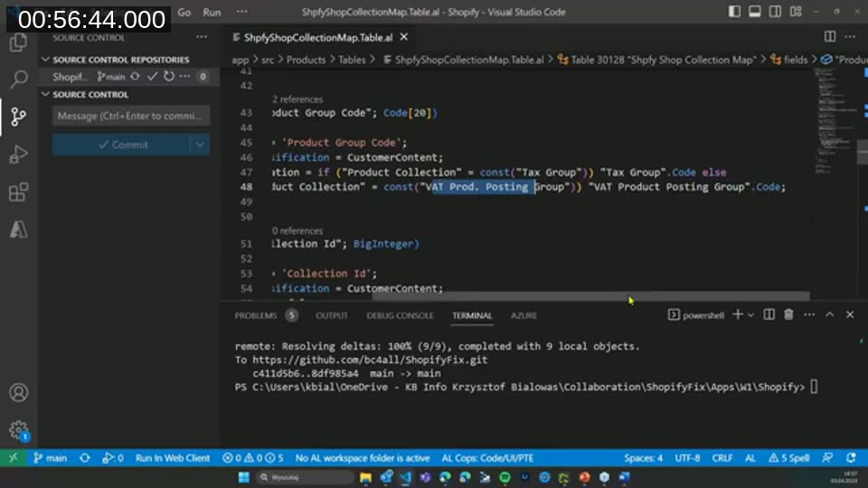Open editor more actions menu
868x488 pixels.
[850, 37]
